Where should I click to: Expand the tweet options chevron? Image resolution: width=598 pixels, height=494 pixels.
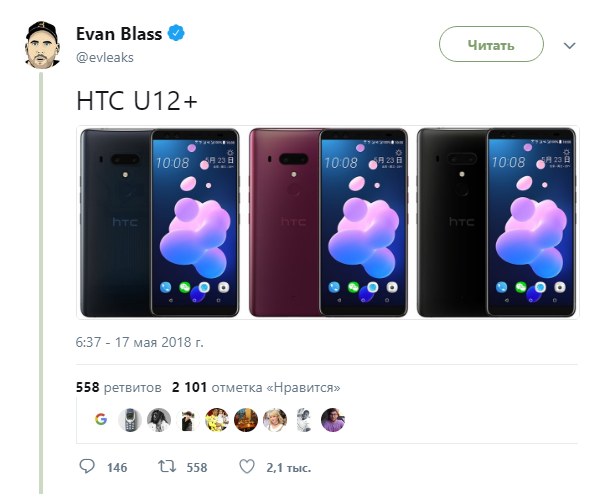click(x=569, y=46)
